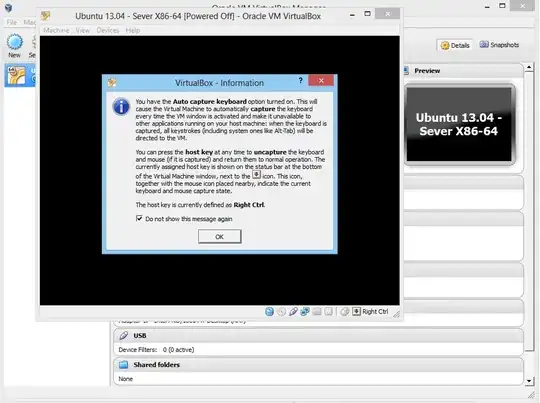The height and width of the screenshot is (403, 540).
Task: Click the dialog's question mark help icon
Action: (x=300, y=81)
